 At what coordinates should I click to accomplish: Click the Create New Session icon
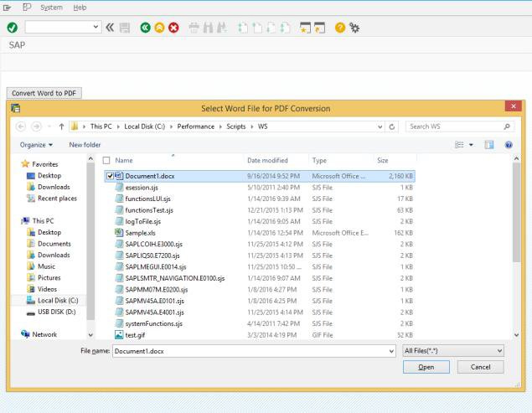(305, 28)
